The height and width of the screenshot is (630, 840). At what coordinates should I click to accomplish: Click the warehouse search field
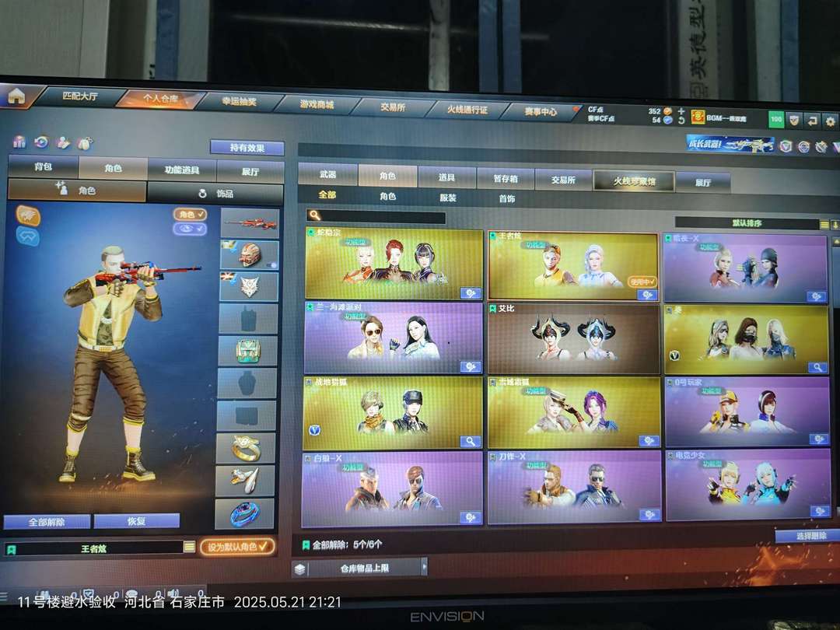[376, 216]
